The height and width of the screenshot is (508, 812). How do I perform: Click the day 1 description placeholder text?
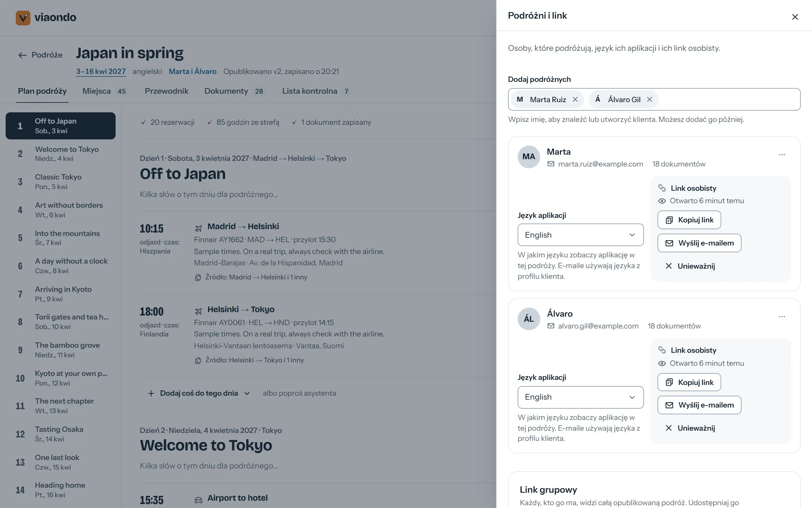point(209,194)
